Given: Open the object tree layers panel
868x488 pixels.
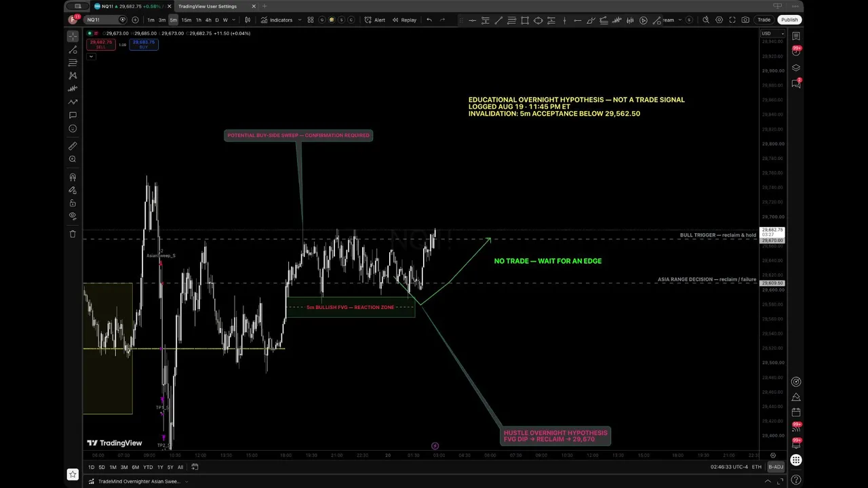Looking at the screenshot, I should pos(796,68).
